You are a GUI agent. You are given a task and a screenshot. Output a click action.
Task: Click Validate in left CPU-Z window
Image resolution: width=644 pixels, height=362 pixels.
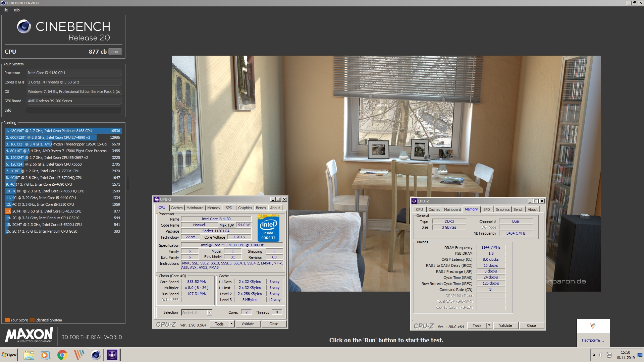click(248, 324)
